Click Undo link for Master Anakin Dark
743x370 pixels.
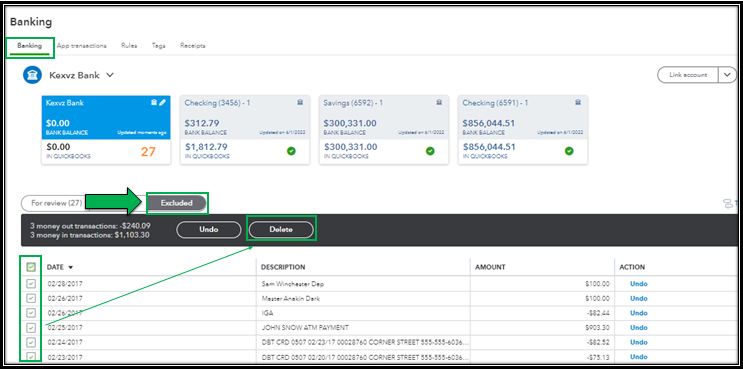point(639,298)
